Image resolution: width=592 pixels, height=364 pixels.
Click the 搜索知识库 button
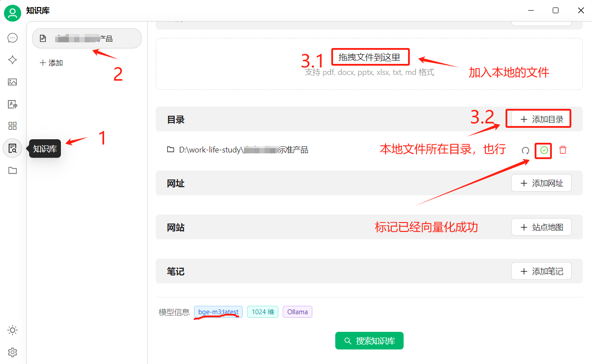click(x=369, y=341)
